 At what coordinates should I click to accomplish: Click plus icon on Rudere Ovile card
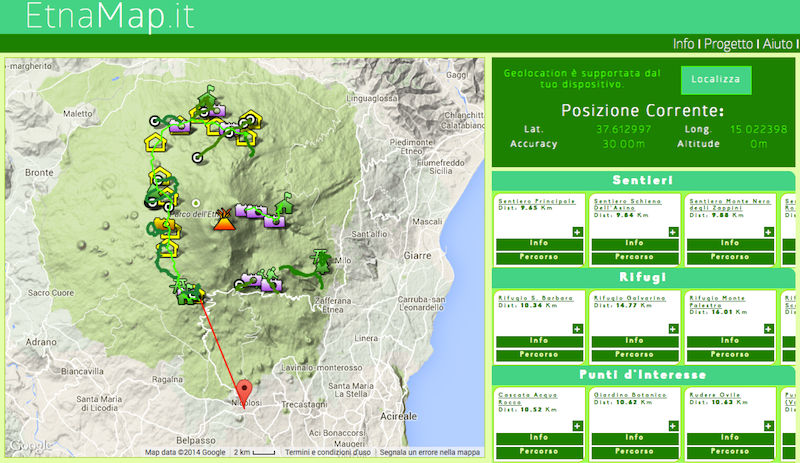tap(768, 426)
